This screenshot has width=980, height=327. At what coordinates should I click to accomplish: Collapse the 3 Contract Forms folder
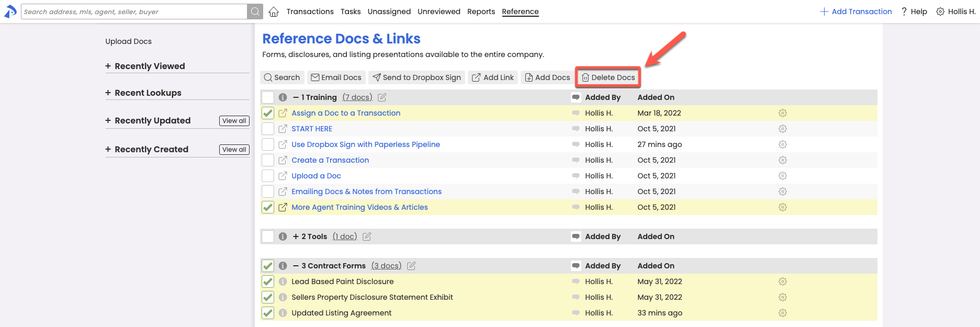[x=296, y=266]
